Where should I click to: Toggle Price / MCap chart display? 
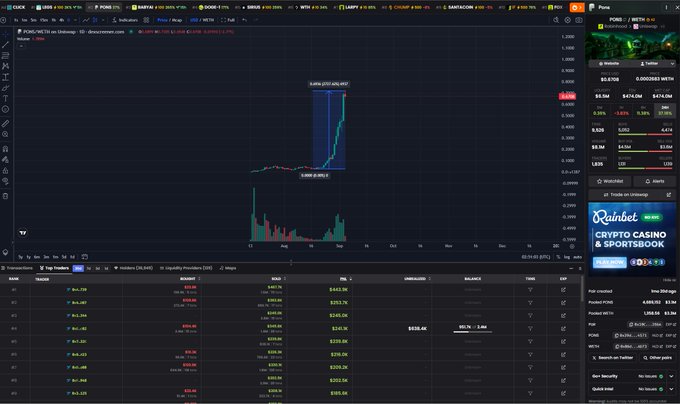tap(169, 20)
